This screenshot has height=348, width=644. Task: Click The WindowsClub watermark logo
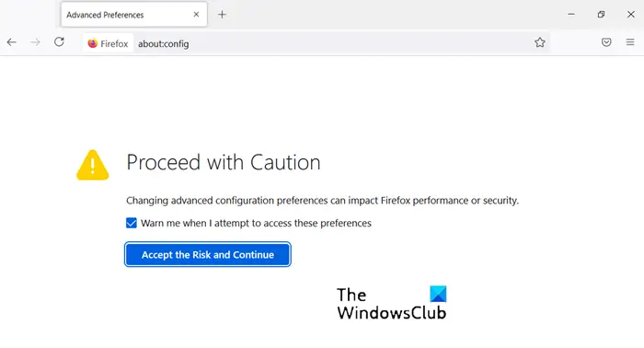coord(392,303)
